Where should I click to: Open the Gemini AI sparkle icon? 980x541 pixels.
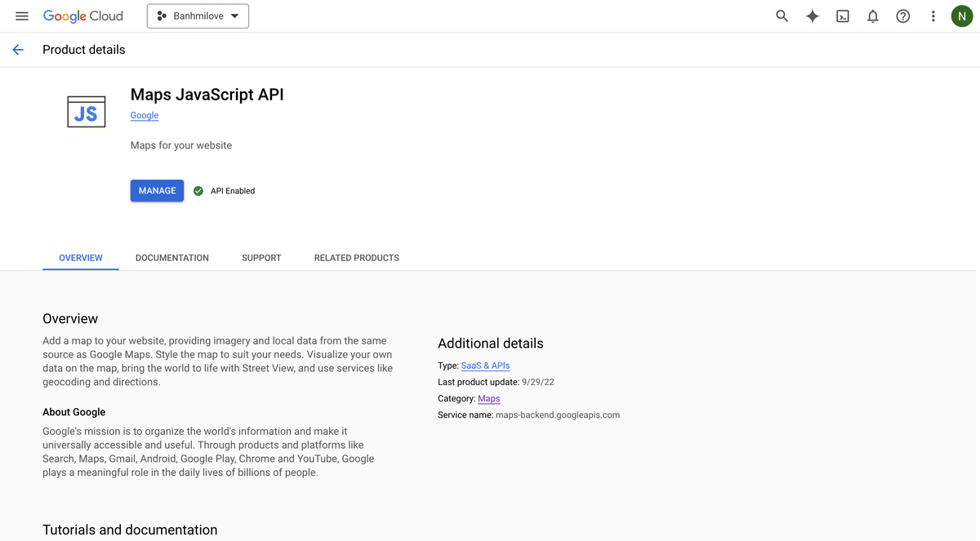tap(812, 16)
